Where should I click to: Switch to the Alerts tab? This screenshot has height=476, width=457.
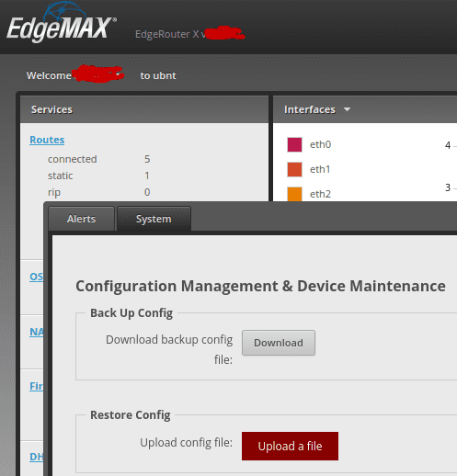[81, 219]
